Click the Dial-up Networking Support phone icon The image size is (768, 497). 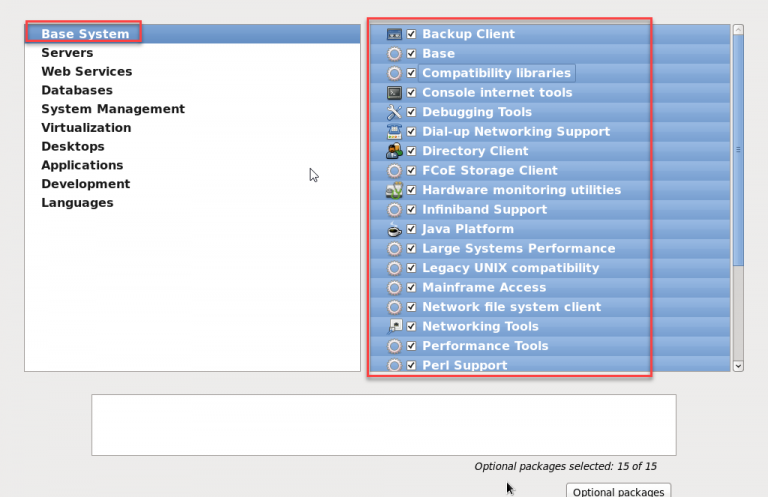[394, 132]
